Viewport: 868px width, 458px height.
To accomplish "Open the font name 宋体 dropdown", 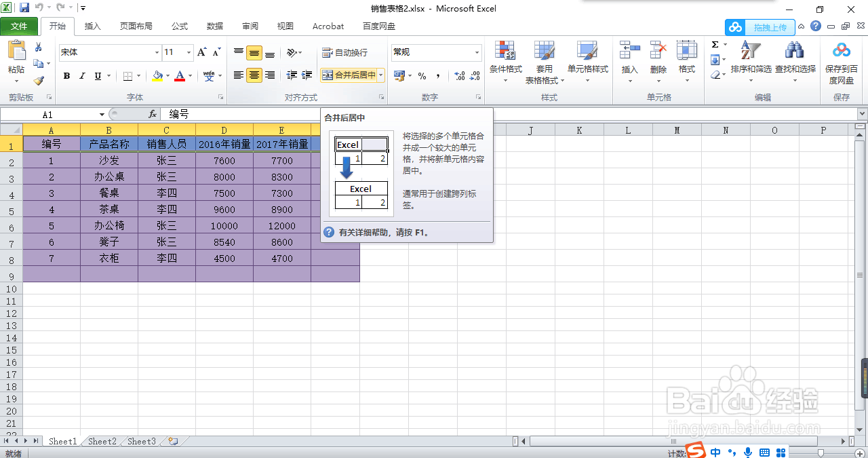I will 157,52.
